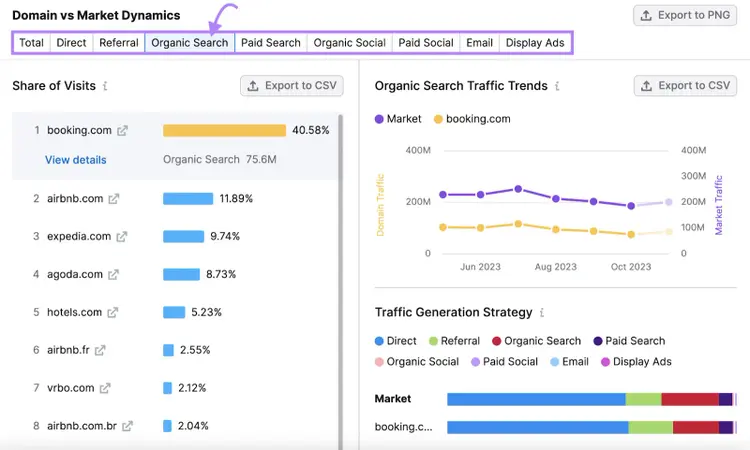
Task: Switch to the Direct tab
Action: 71,43
